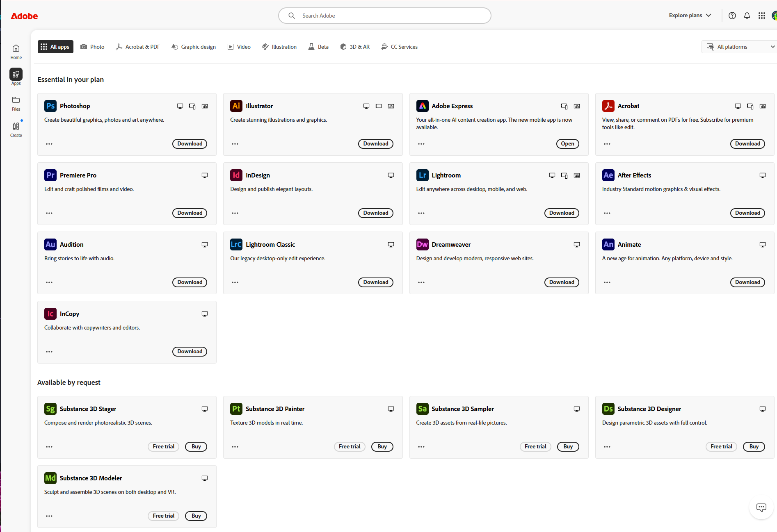
Task: Download Photoshop
Action: tap(190, 144)
